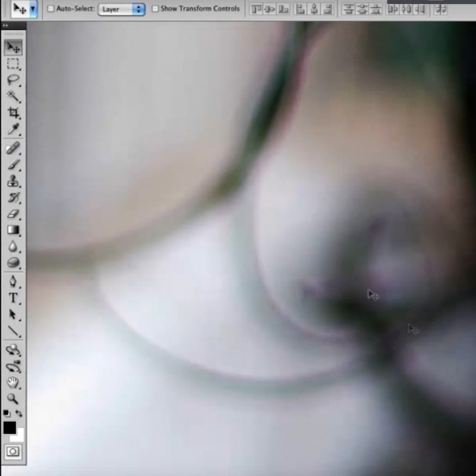Reset default foreground and background colors
The image size is (476, 476).
(x=7, y=413)
